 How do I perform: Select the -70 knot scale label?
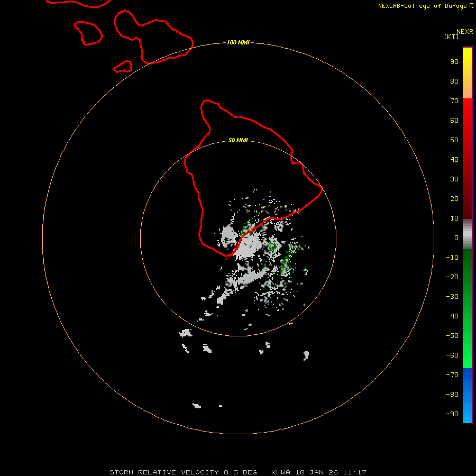tap(452, 374)
